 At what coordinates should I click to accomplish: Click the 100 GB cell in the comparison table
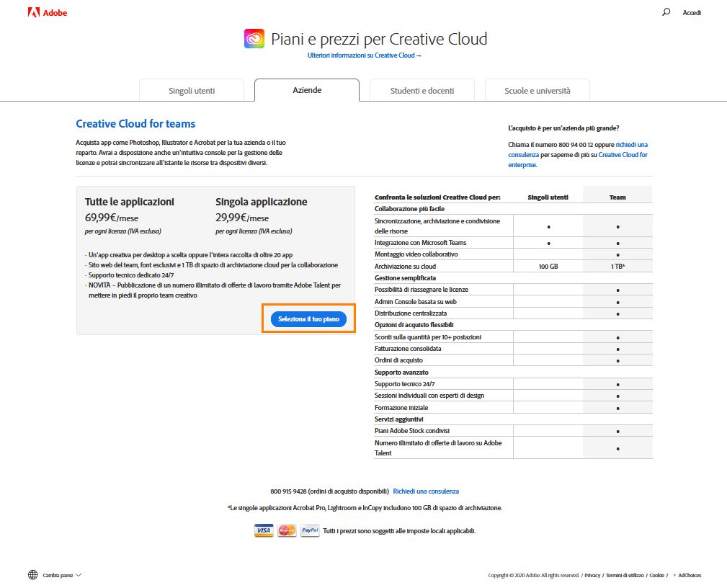pos(548,267)
